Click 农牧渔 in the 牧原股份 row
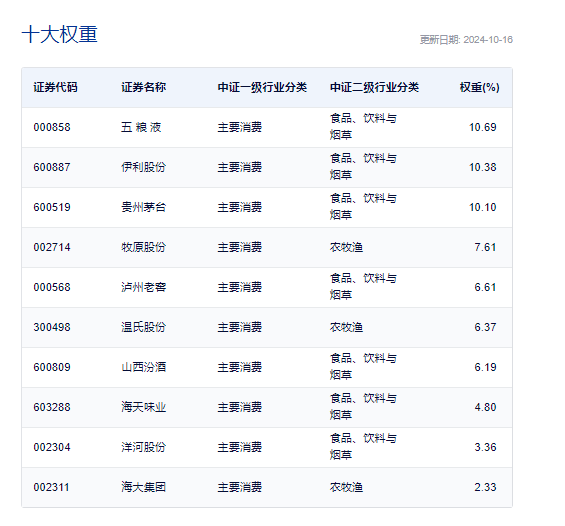This screenshot has width=565, height=526. pyautogui.click(x=346, y=247)
